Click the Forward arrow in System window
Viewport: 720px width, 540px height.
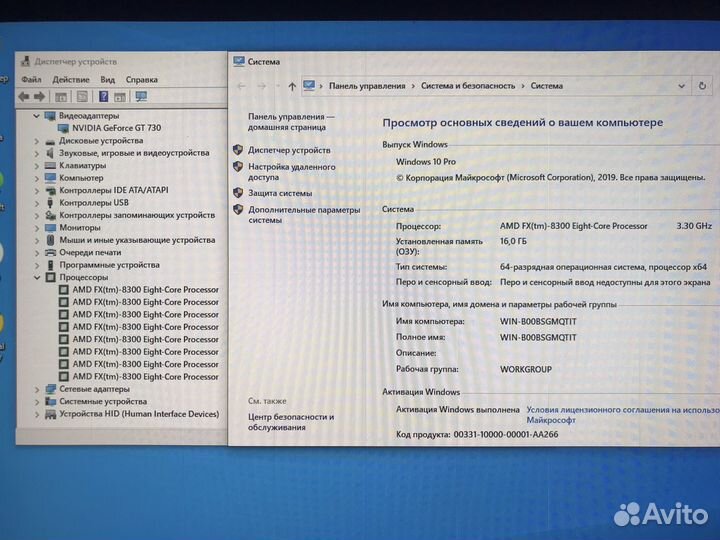pos(262,86)
